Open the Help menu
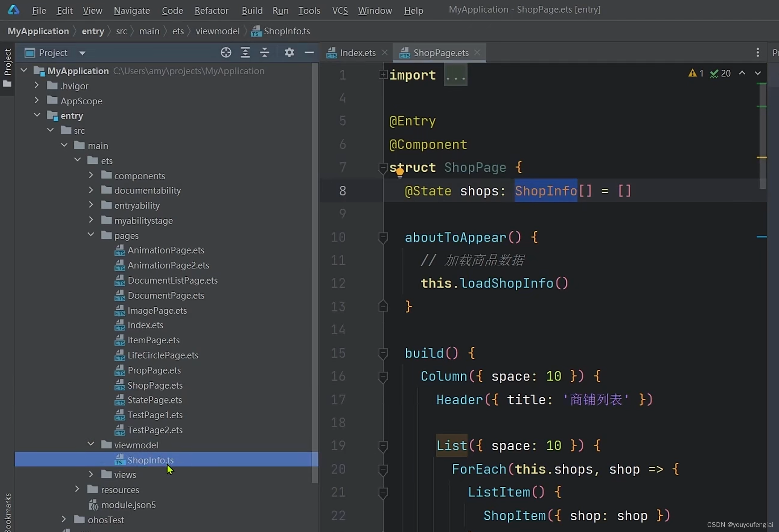779x532 pixels. [x=414, y=11]
